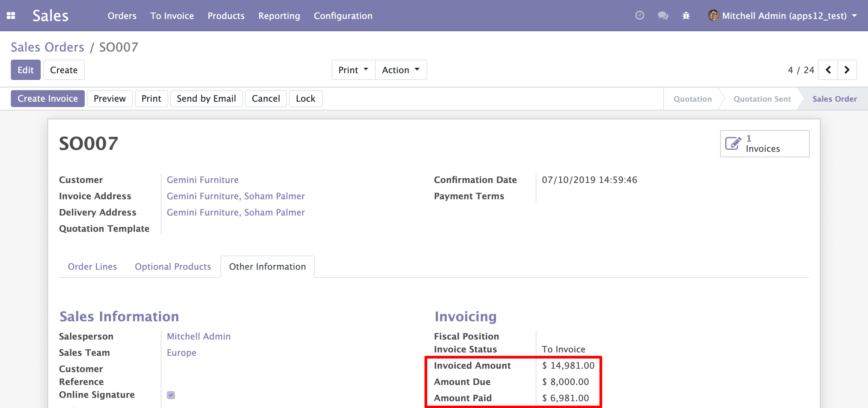
Task: Open the Invoices stat button
Action: tap(765, 144)
